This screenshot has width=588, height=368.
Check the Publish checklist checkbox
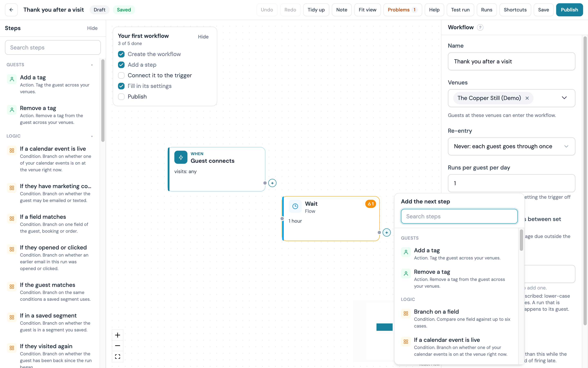(x=121, y=97)
